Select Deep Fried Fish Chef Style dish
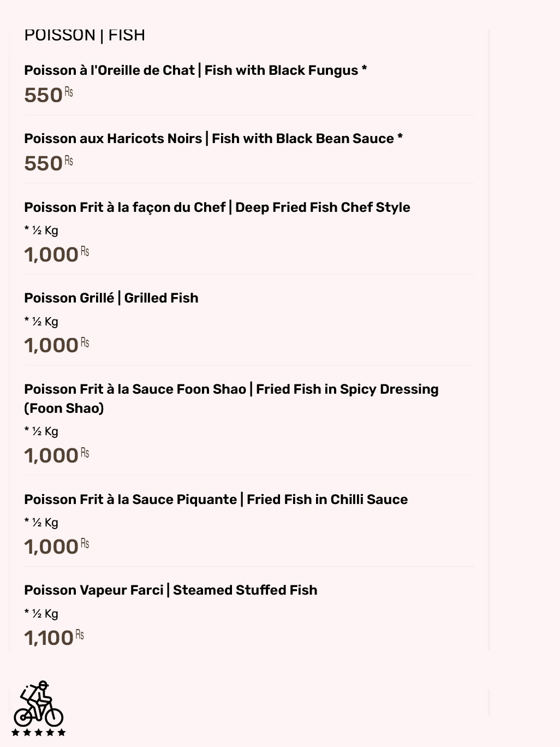Image resolution: width=560 pixels, height=747 pixels. point(217,207)
